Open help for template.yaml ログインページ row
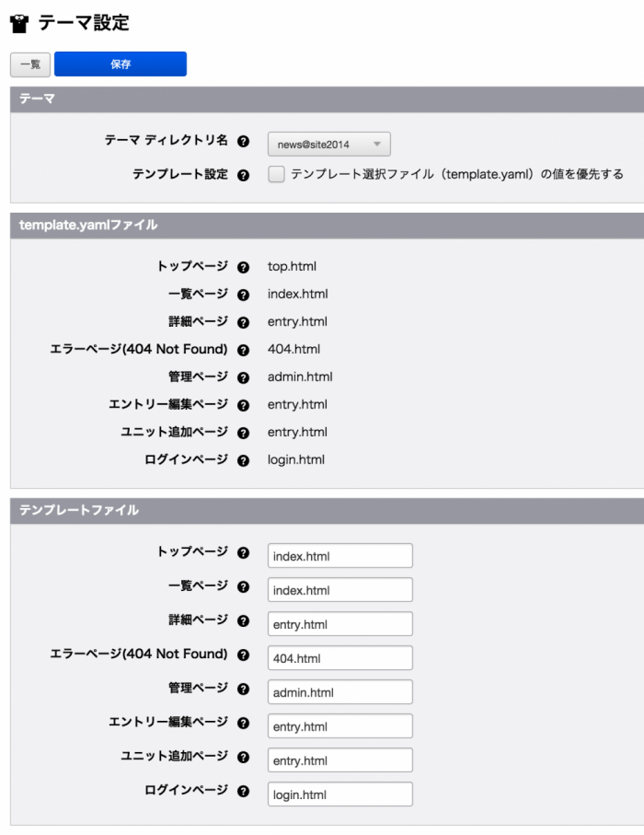The width and height of the screenshot is (644, 835). point(243,460)
